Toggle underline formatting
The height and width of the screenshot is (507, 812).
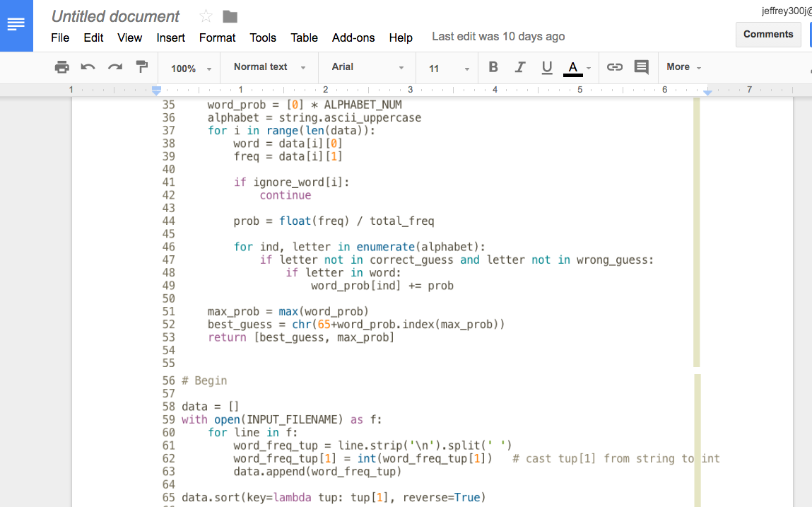pyautogui.click(x=547, y=67)
